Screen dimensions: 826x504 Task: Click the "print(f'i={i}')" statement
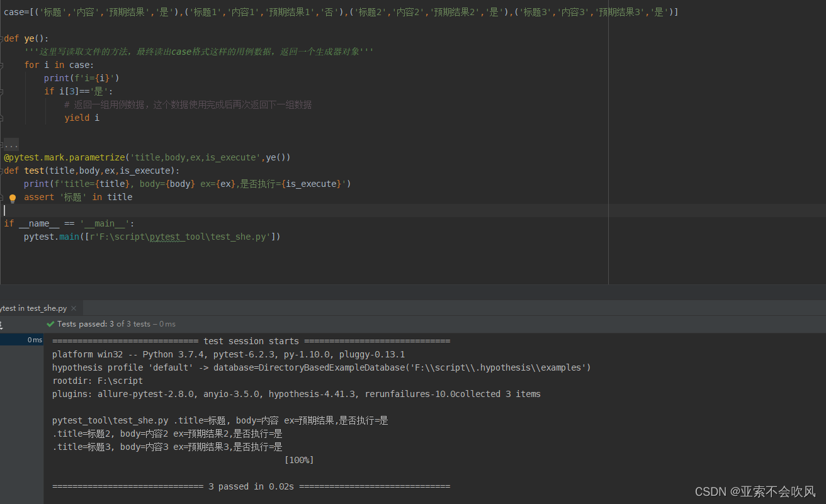pyautogui.click(x=82, y=78)
